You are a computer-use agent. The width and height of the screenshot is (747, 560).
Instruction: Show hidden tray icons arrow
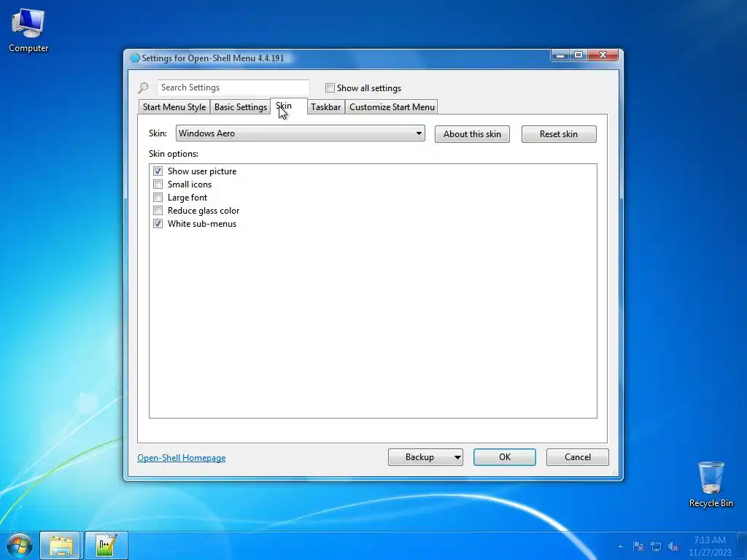click(620, 546)
